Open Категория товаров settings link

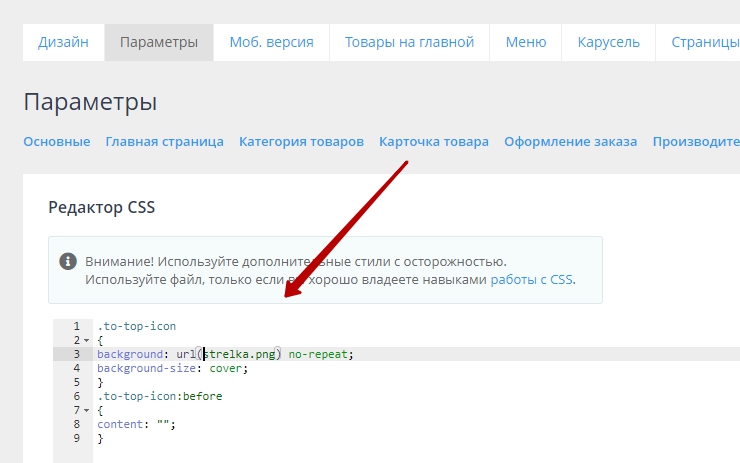(301, 142)
